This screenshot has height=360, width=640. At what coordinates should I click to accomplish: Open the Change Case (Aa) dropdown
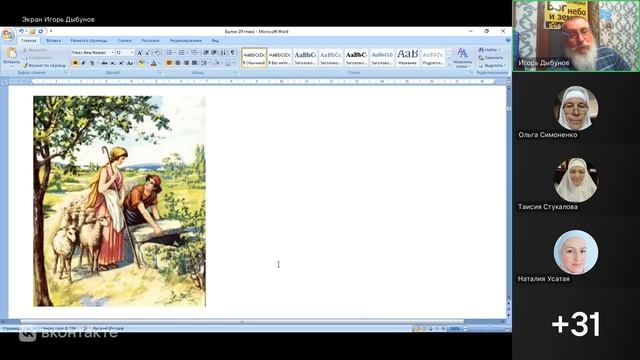(x=130, y=63)
